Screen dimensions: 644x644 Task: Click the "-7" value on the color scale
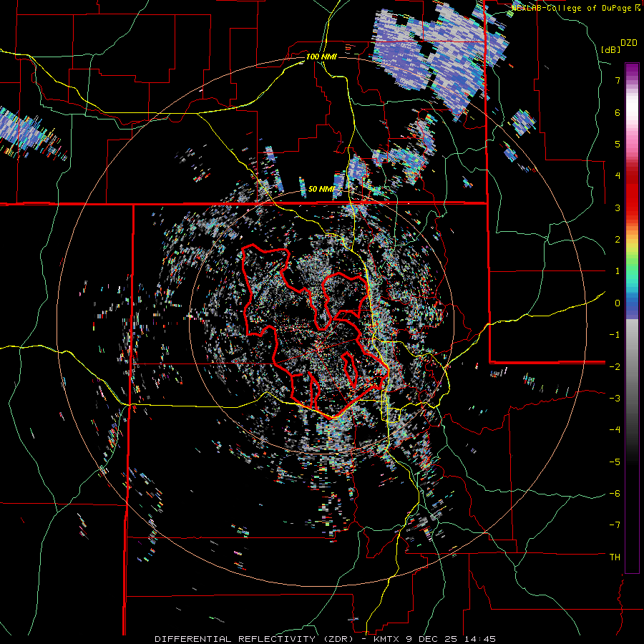[x=615, y=525]
